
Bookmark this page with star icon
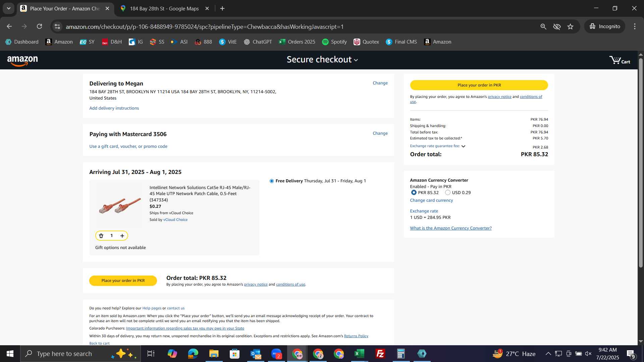click(570, 26)
